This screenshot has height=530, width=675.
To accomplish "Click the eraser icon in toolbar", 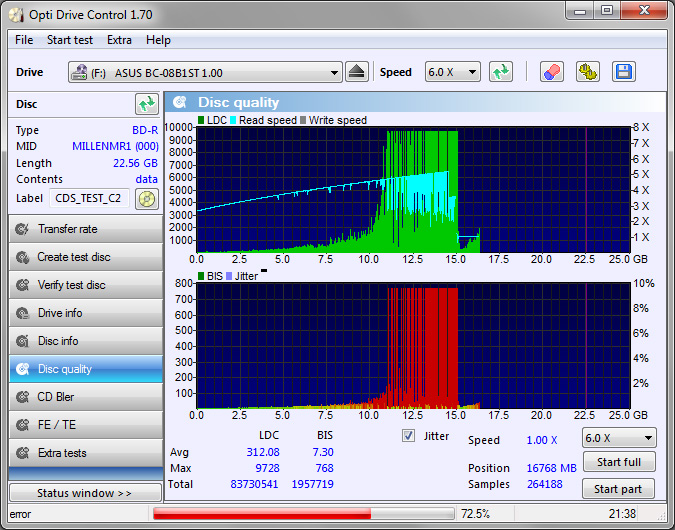I will [552, 72].
